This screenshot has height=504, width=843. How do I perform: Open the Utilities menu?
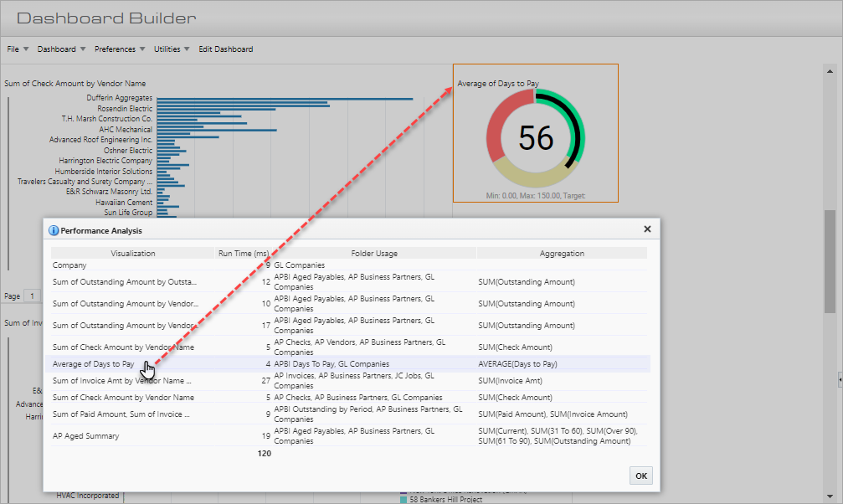click(x=167, y=49)
